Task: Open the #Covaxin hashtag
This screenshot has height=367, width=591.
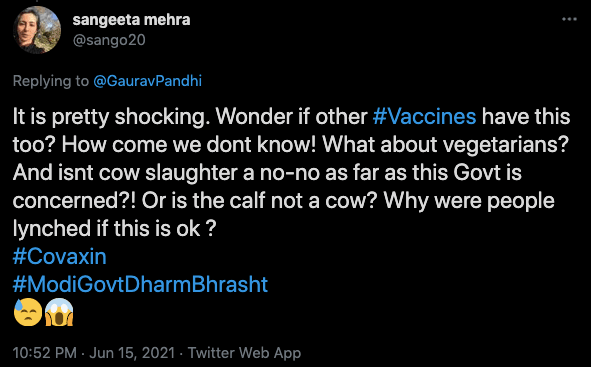Action: click(x=60, y=257)
